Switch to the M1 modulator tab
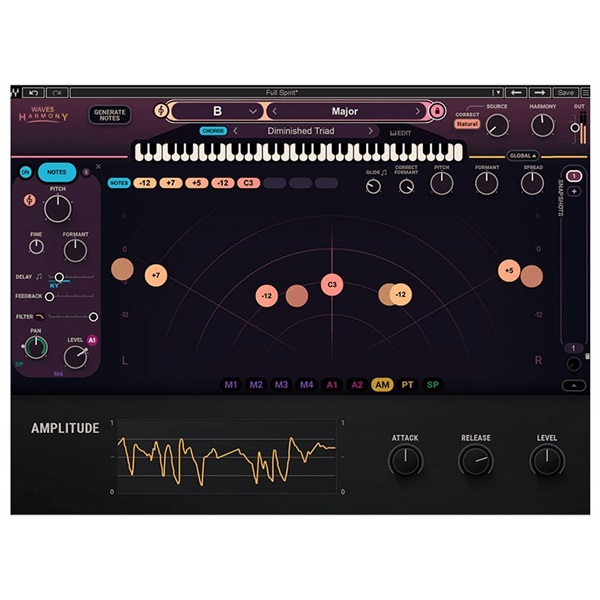This screenshot has width=600, height=600. (231, 385)
